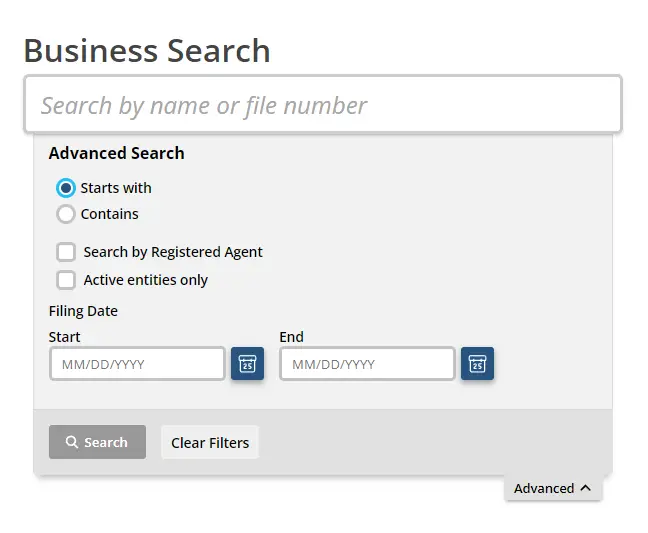Click into the End filing date field

click(x=367, y=364)
